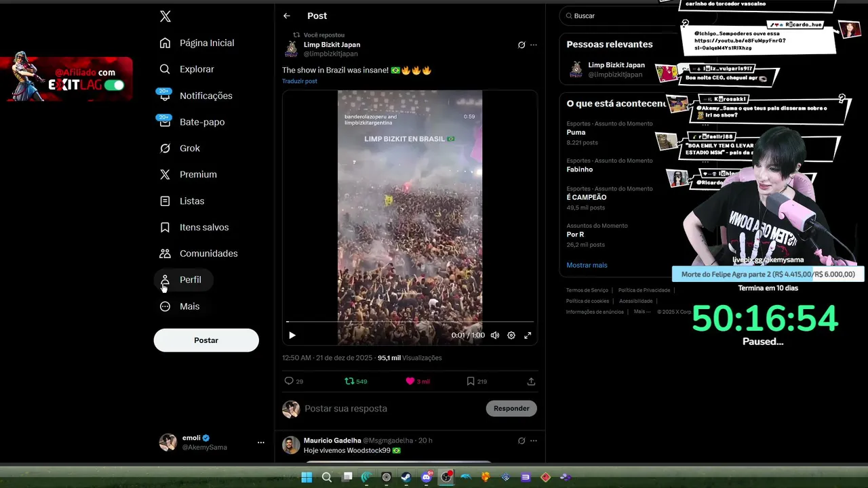Open Task View in the taskbar
Image resolution: width=868 pixels, height=488 pixels.
347,477
